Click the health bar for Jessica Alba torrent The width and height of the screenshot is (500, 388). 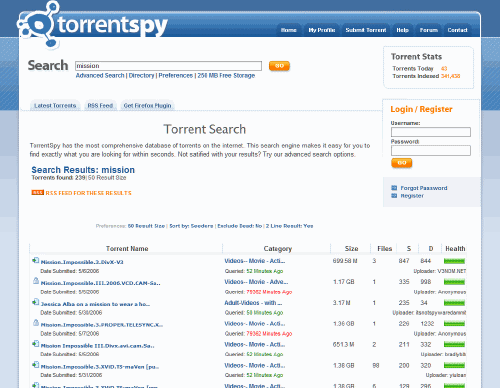click(454, 303)
